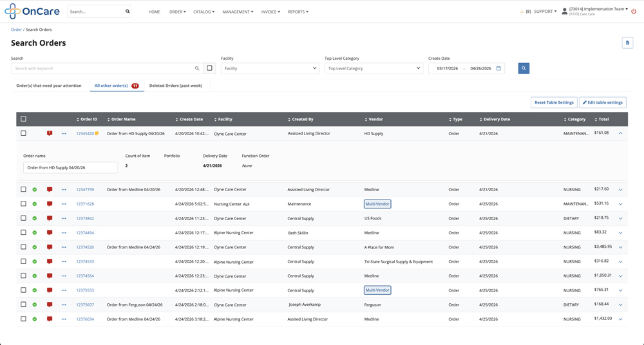
Task: Open the INVOICE menu
Action: click(x=270, y=12)
